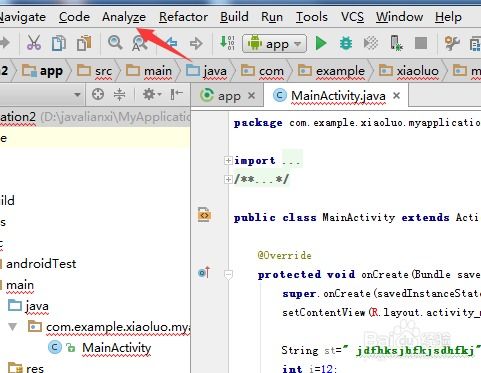
Task: Click the setContentView code line
Action: (382, 313)
